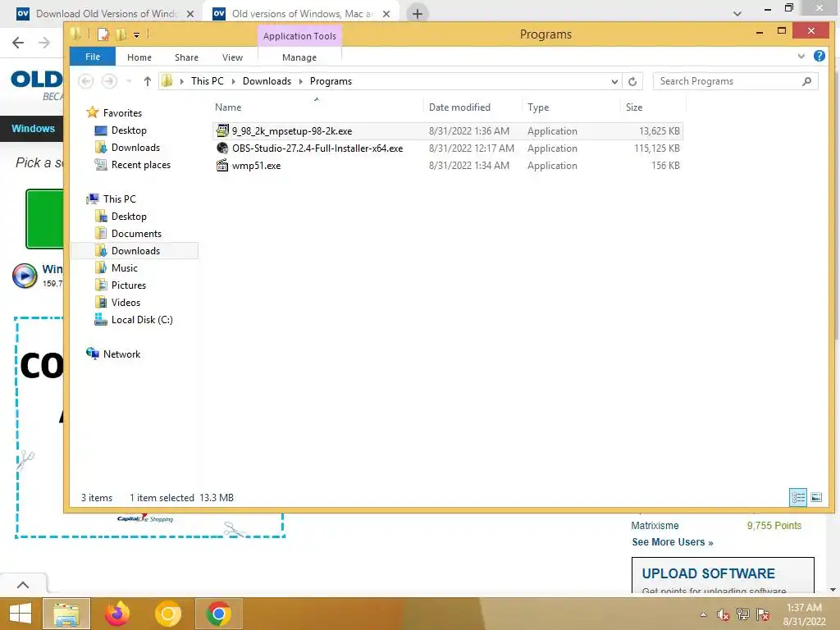Open Videos folder in navigation pane
The image size is (840, 630).
click(x=126, y=302)
